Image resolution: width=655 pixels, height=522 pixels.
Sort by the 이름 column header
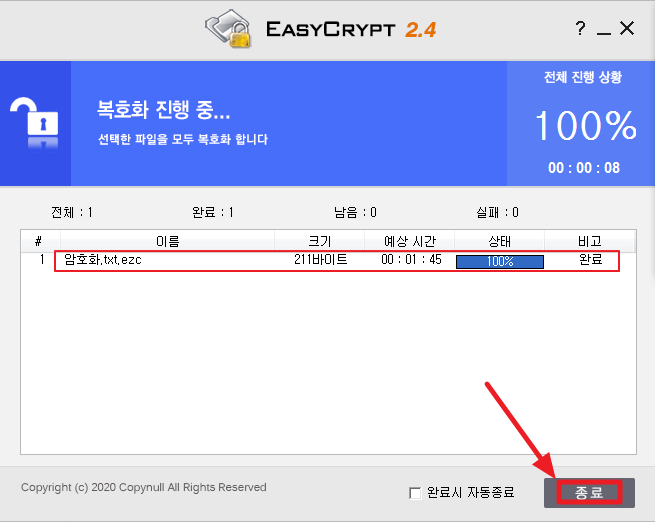(168, 241)
